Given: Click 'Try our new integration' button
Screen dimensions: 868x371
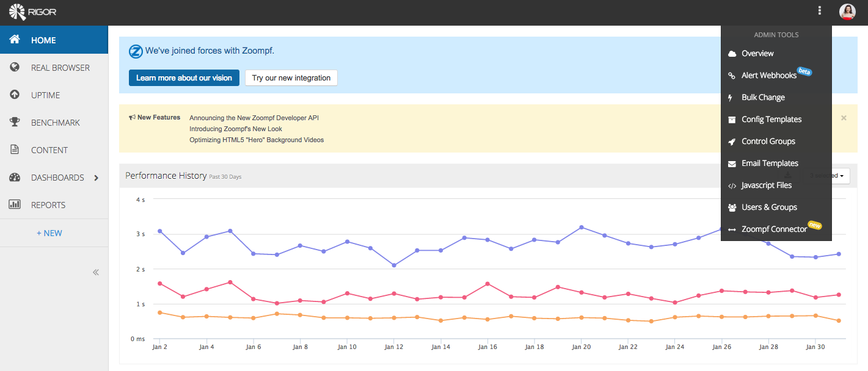Looking at the screenshot, I should (291, 78).
